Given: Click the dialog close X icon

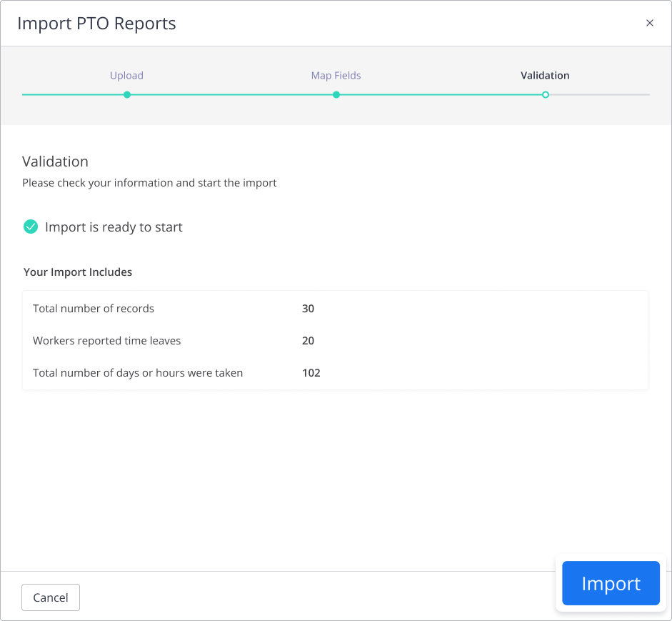Looking at the screenshot, I should (x=649, y=22).
